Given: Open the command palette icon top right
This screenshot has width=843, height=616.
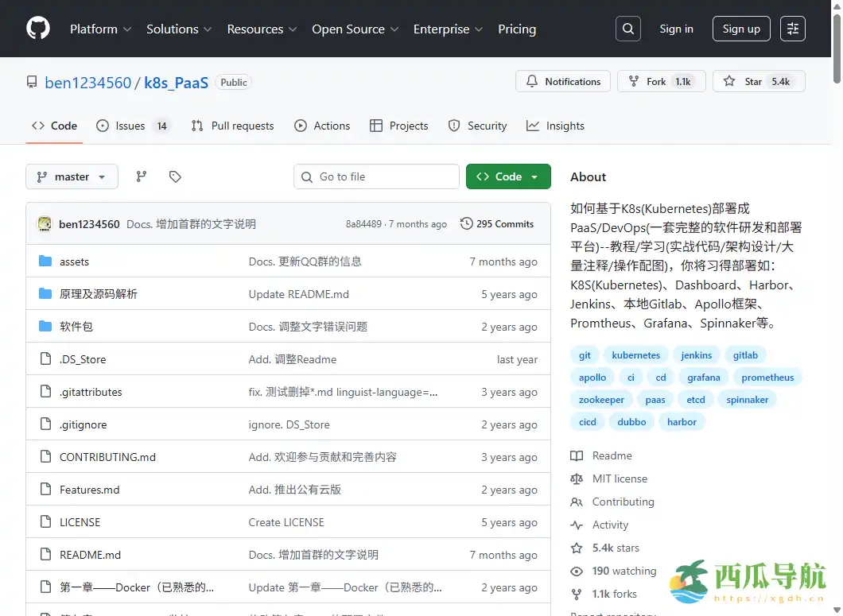Looking at the screenshot, I should (792, 29).
